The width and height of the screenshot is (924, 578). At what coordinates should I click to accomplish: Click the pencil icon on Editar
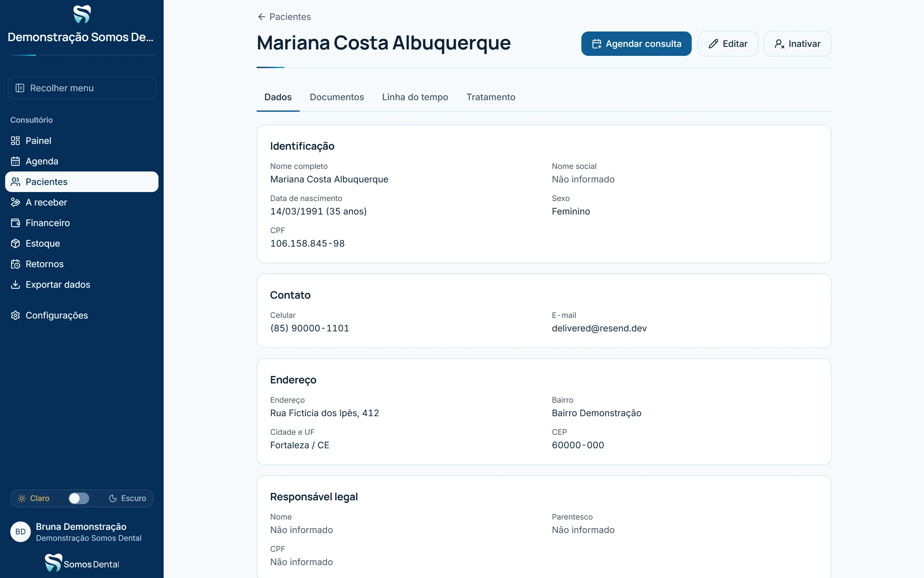[x=713, y=44]
